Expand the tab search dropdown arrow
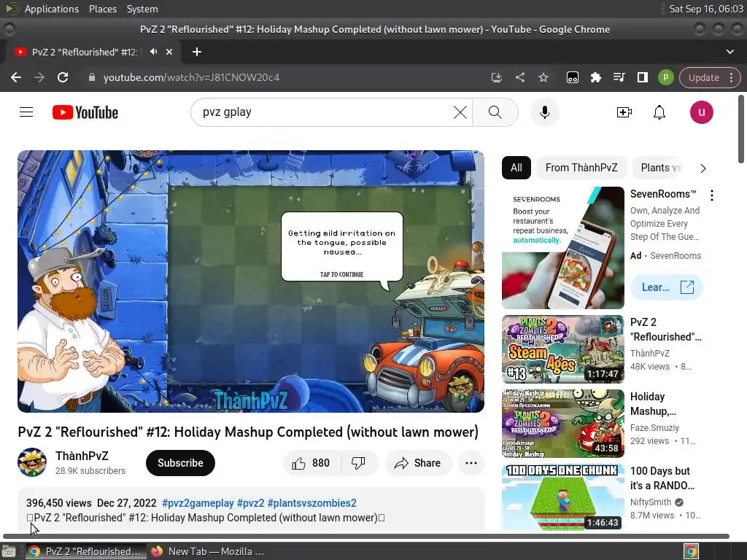The height and width of the screenshot is (560, 747). (x=729, y=52)
